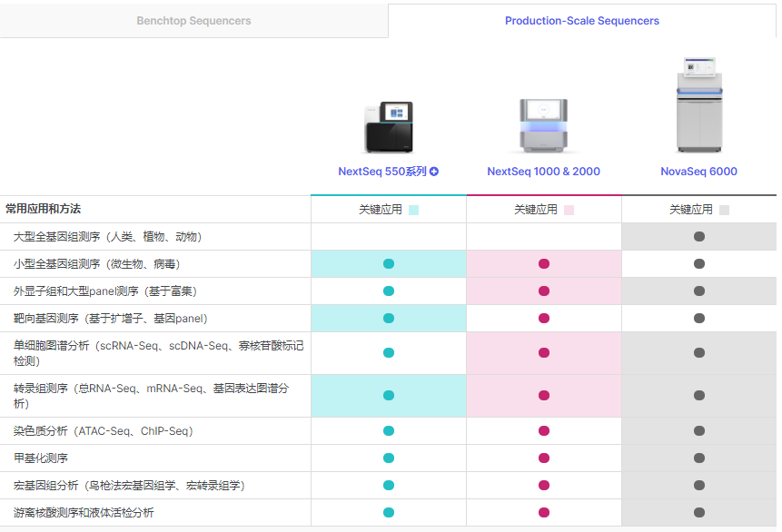
Task: Click the NextSeq 1000 & 2000 instrument image
Action: tap(543, 126)
